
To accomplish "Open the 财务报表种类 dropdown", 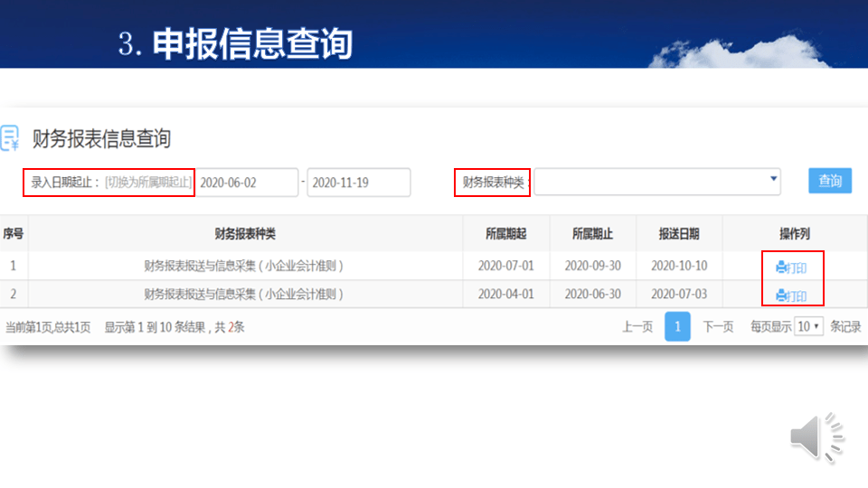I will [x=657, y=182].
